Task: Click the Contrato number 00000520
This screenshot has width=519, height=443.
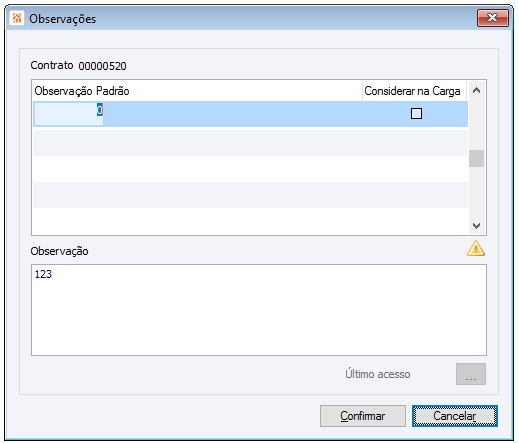Action: click(x=102, y=66)
